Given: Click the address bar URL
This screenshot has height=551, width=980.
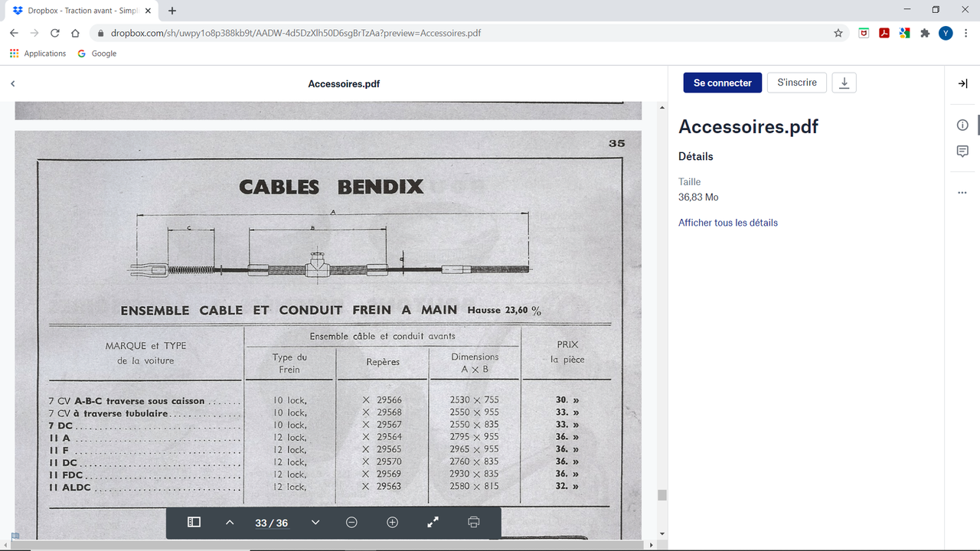Looking at the screenshot, I should (296, 33).
